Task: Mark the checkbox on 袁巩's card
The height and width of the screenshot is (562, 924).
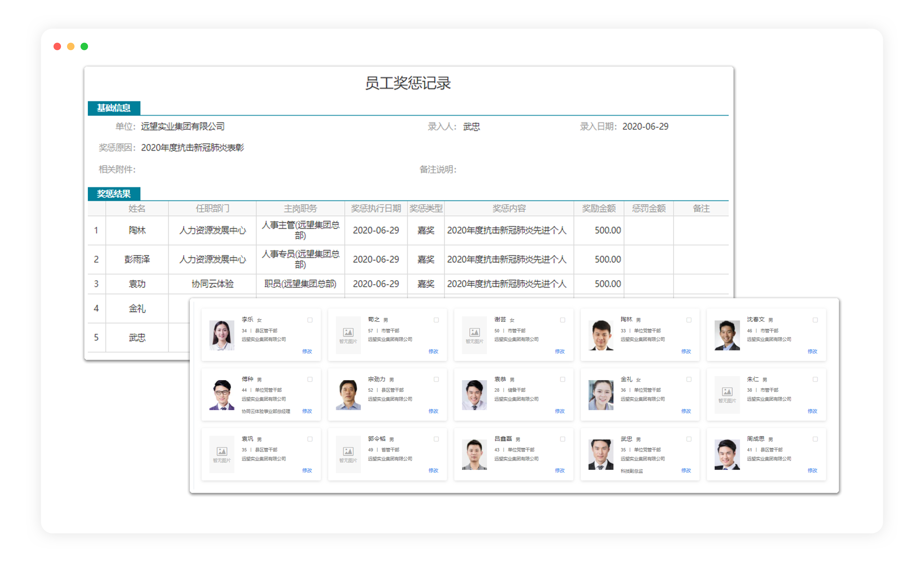Action: click(310, 439)
